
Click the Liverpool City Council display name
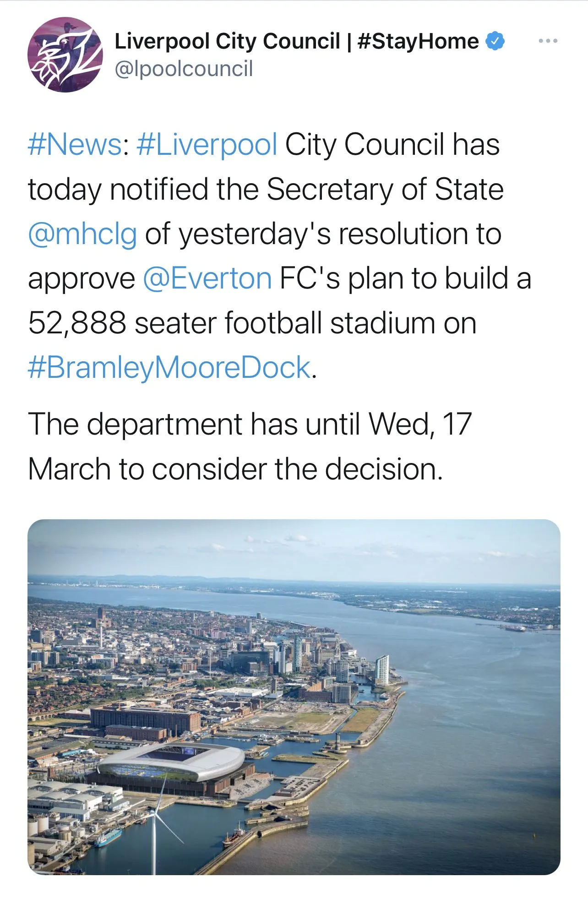[227, 41]
